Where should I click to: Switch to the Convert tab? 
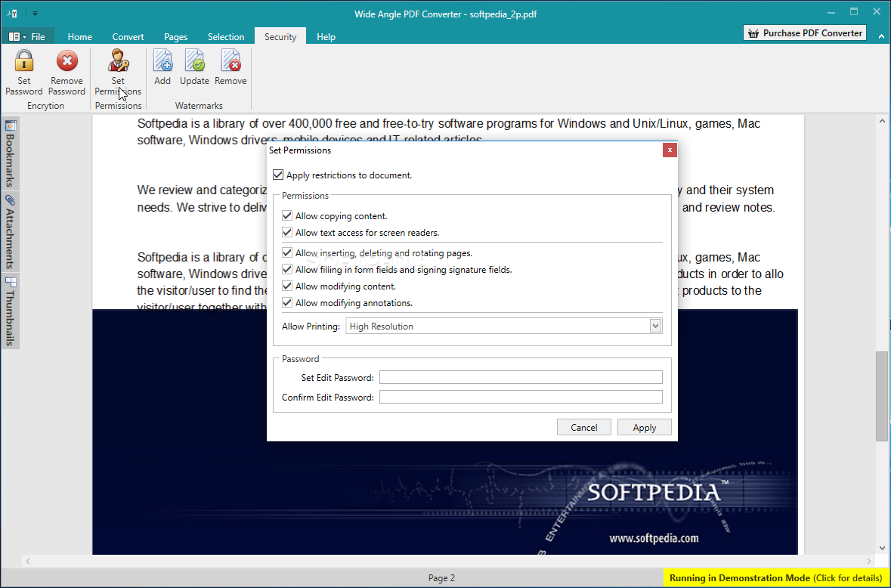(128, 36)
